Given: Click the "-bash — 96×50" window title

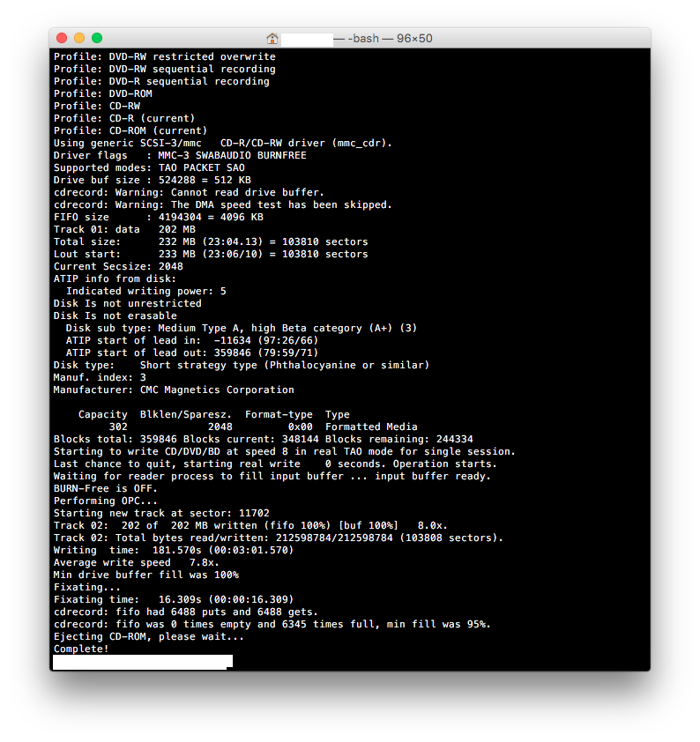Looking at the screenshot, I should click(x=391, y=38).
